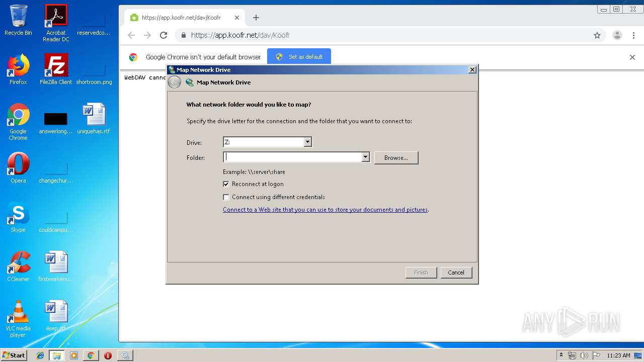The image size is (644, 362).
Task: Click Set as default button
Action: pyautogui.click(x=299, y=57)
